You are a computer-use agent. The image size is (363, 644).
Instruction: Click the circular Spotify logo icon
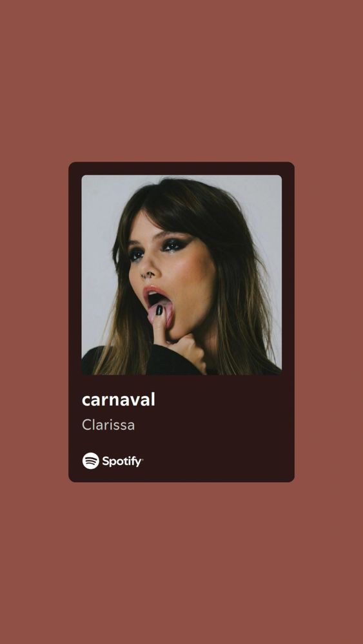(91, 461)
